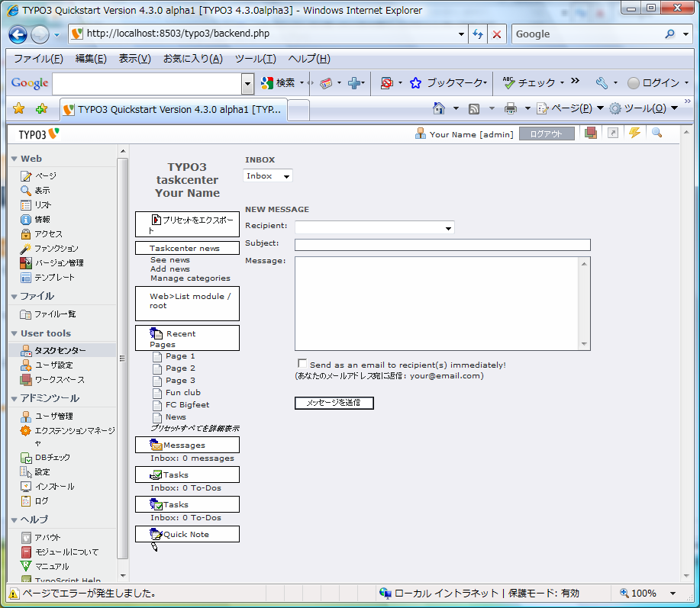
Task: Open the FC Bigfeet recent page
Action: point(187,405)
